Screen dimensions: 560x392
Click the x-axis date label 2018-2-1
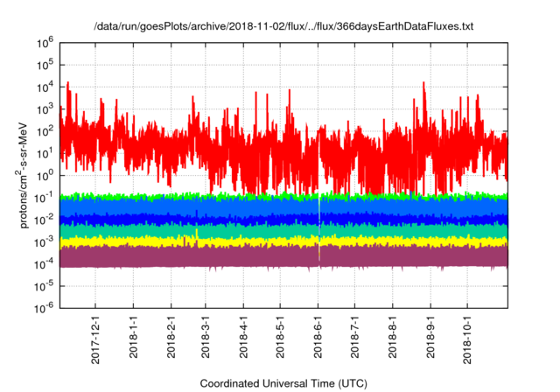tap(171, 336)
